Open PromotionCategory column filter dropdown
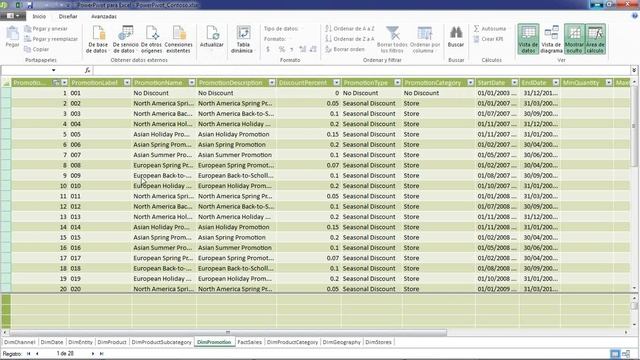The image size is (640, 360). tap(470, 82)
